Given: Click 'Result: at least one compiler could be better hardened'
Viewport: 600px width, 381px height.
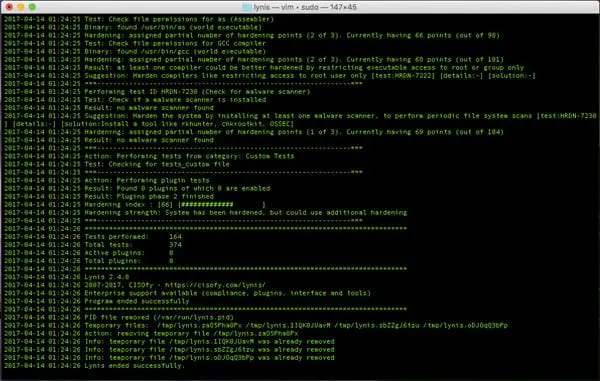Looking at the screenshot, I should coord(264,67).
